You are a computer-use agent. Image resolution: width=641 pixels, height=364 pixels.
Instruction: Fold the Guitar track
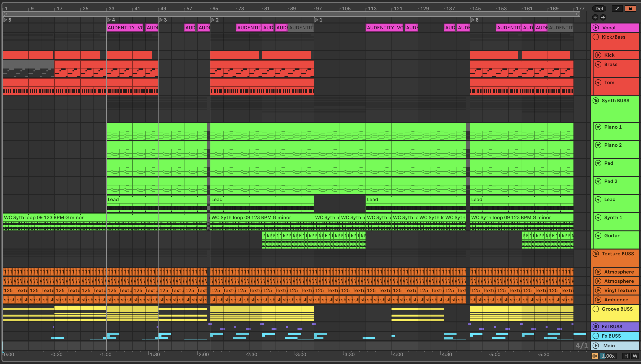[x=598, y=236]
